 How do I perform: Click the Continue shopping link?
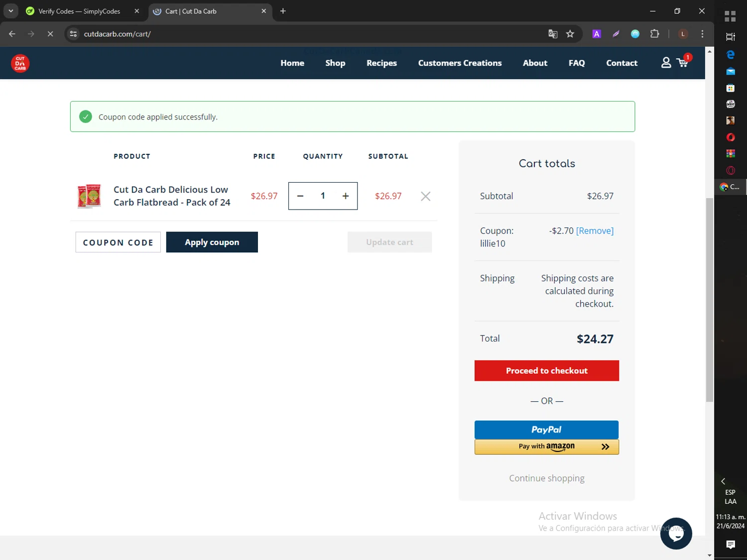click(x=547, y=478)
